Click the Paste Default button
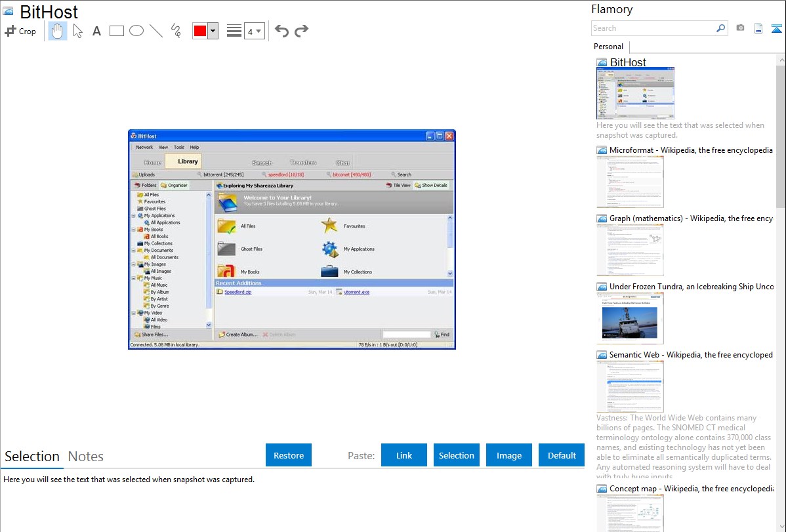 tap(562, 455)
